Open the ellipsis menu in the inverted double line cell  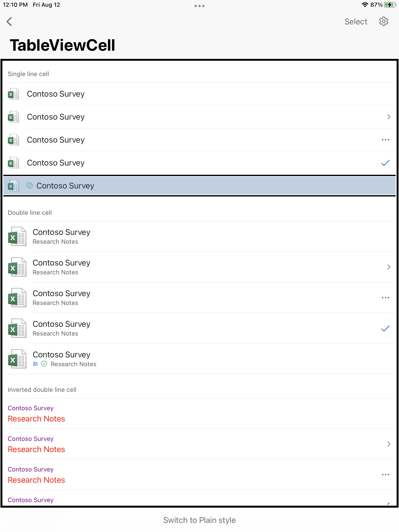click(x=385, y=475)
